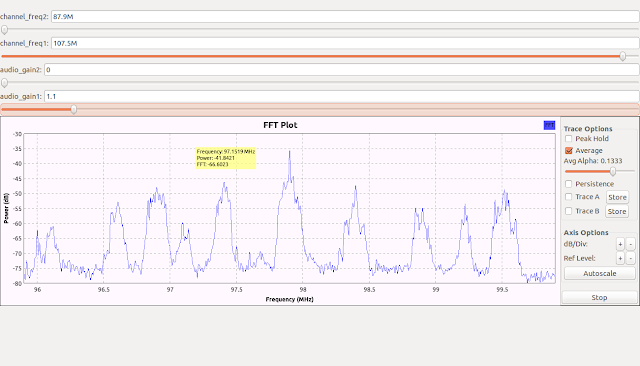
Task: Toggle the Trace A checkbox
Action: click(569, 197)
